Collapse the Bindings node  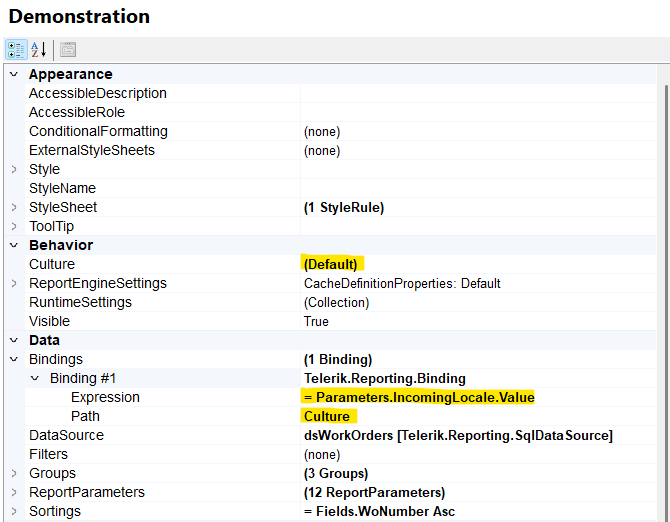pos(14,359)
